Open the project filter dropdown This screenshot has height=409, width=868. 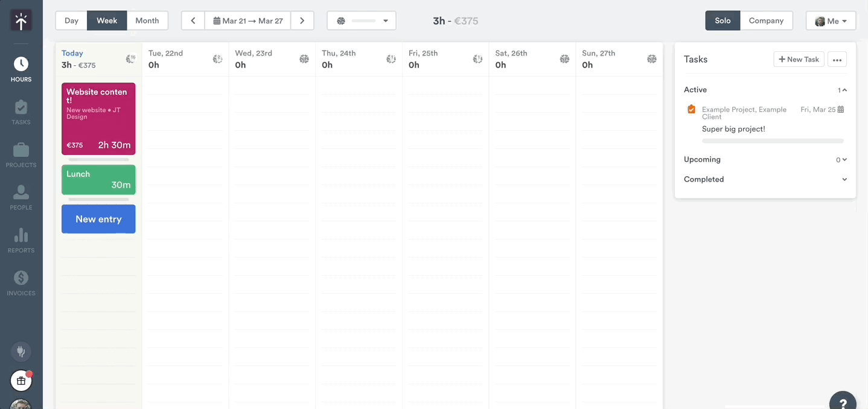[x=361, y=20]
